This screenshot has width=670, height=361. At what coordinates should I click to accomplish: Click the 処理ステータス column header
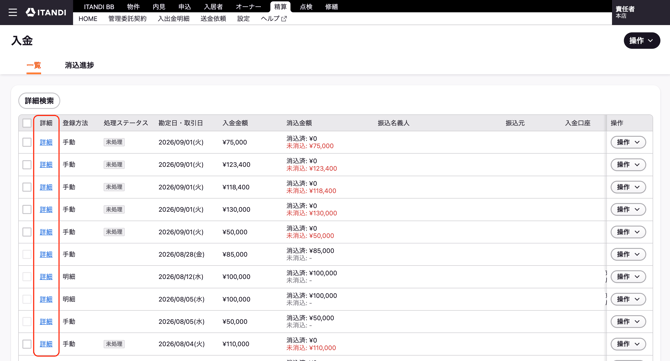coord(126,123)
